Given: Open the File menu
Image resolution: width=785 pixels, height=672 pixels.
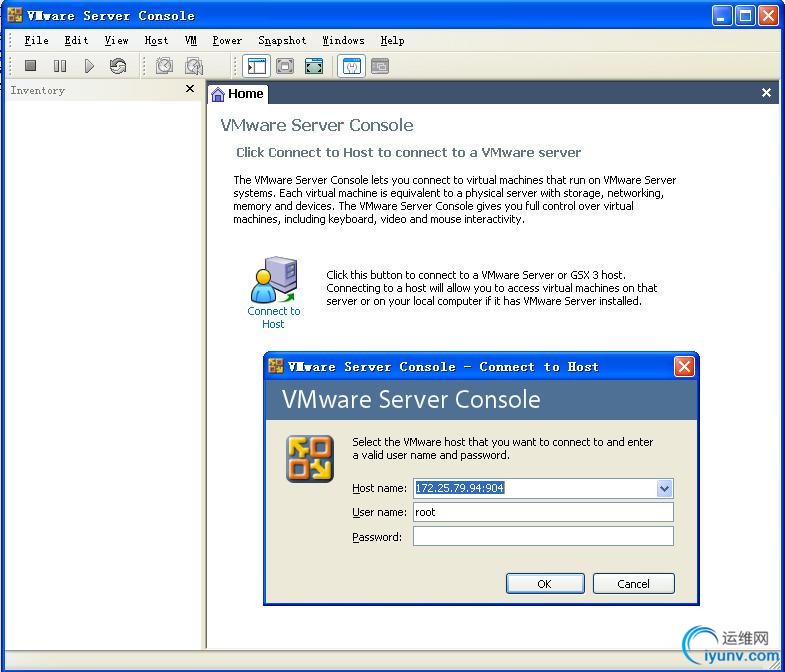Looking at the screenshot, I should pyautogui.click(x=37, y=41).
